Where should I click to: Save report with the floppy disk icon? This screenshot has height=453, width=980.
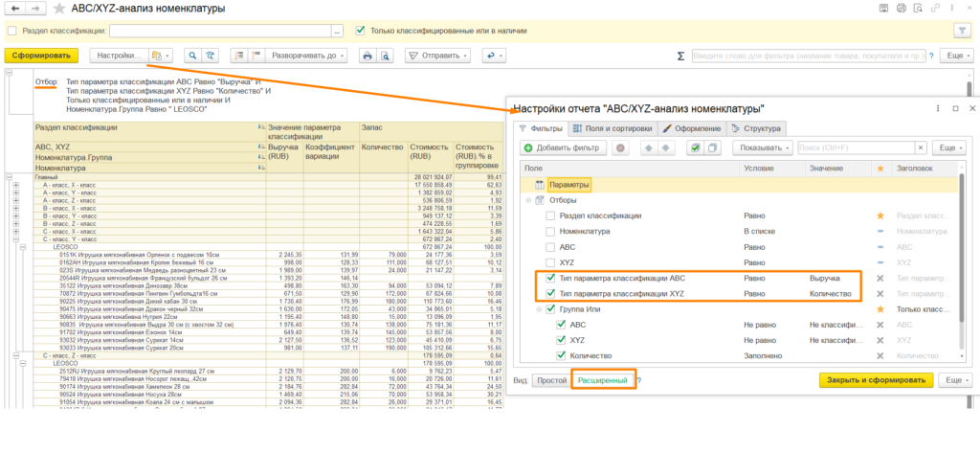pyautogui.click(x=883, y=9)
